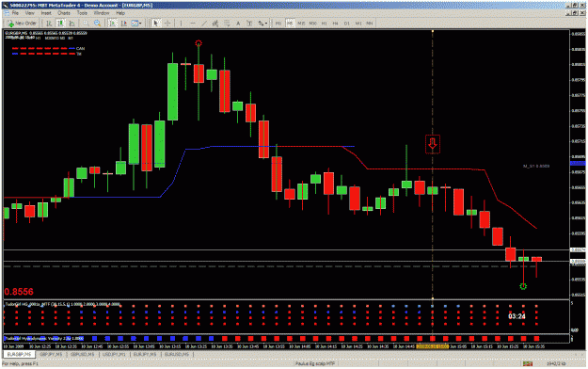Switch to H4 timeframe

point(335,24)
